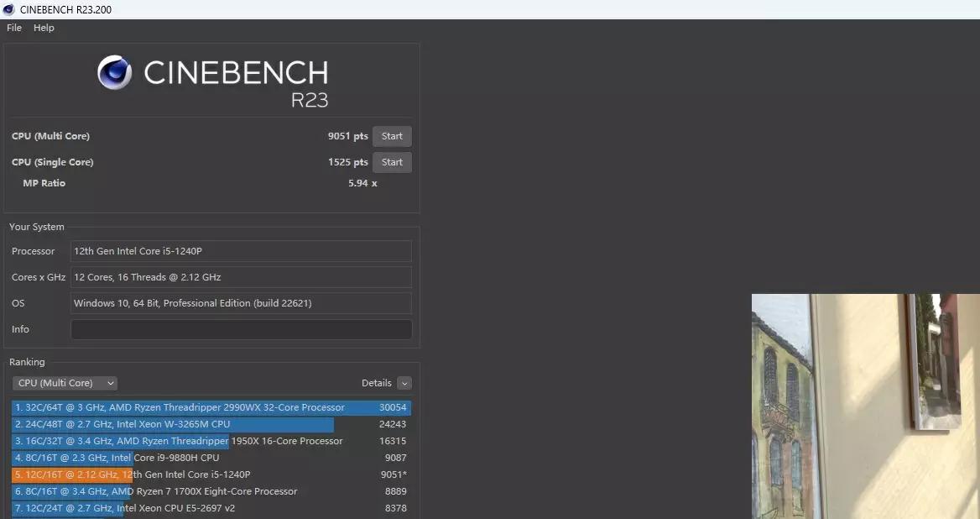980x519 pixels.
Task: Click the OS field showing Windows 10
Action: point(242,303)
